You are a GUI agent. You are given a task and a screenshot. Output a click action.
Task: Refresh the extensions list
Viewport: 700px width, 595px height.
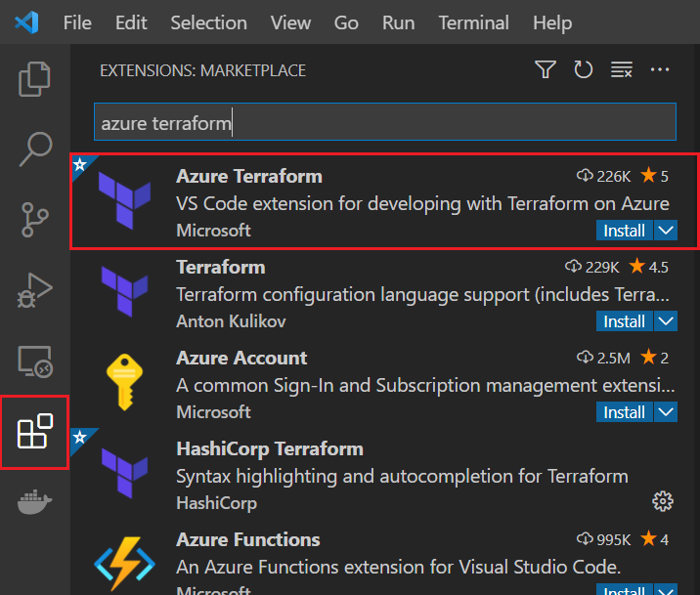(583, 69)
